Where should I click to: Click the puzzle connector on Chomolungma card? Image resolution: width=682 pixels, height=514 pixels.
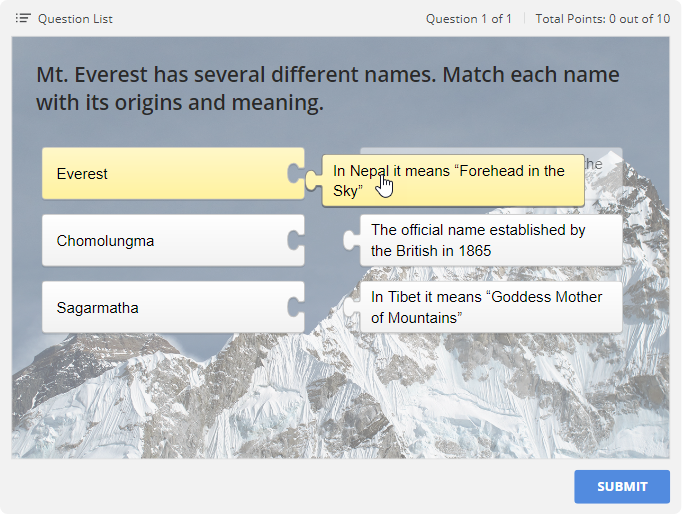[x=296, y=241]
